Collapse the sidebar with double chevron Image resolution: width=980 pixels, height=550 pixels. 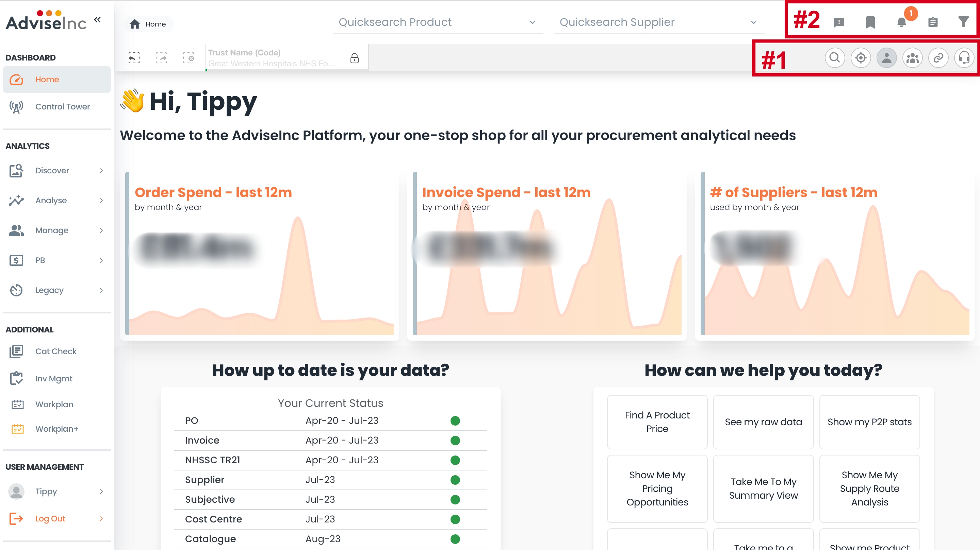click(97, 20)
